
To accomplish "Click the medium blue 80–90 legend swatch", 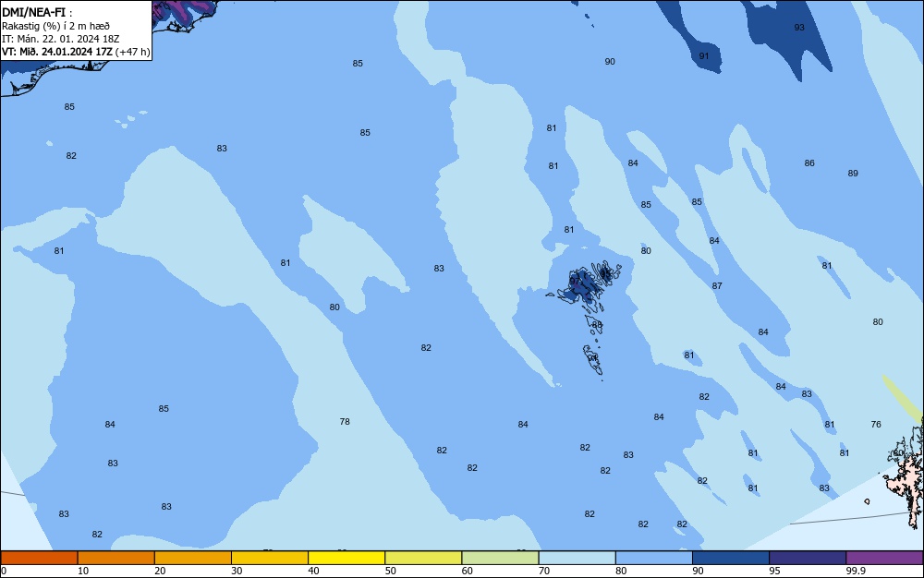I will (x=654, y=558).
